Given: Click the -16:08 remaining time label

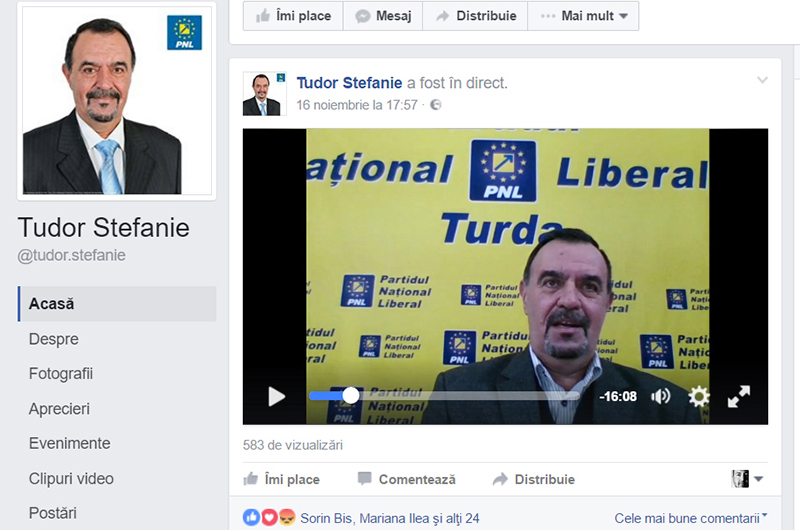Looking at the screenshot, I should 618,396.
